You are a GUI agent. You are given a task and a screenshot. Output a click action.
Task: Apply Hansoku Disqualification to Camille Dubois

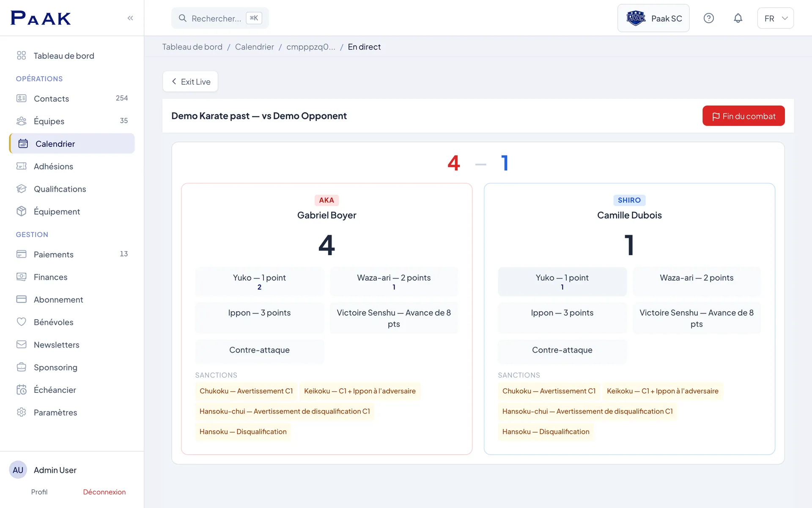point(546,431)
